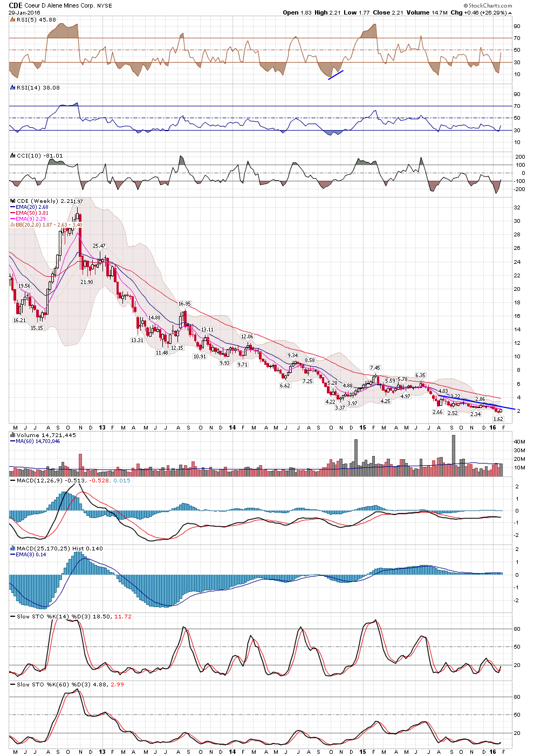Click the 16.95 price annotation
Image resolution: width=534 pixels, height=756 pixels.
pos(184,304)
